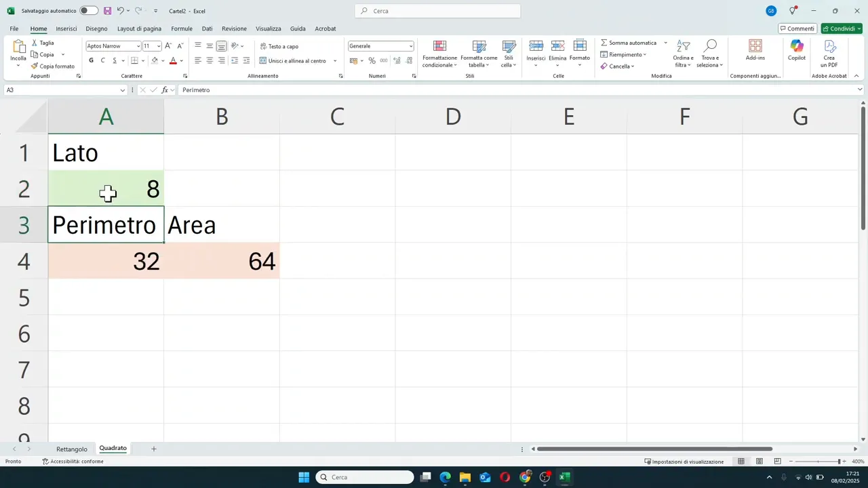Decrease the cell indent

[235, 60]
